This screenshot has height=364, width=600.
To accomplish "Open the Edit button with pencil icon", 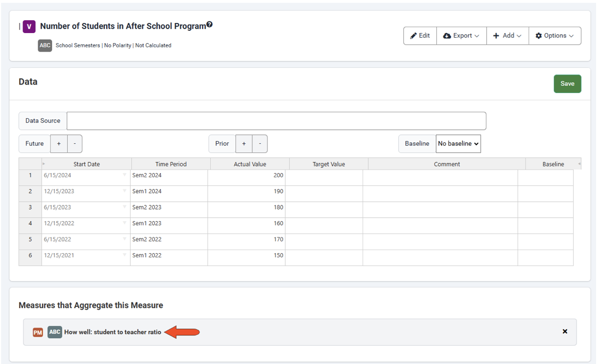I will click(x=420, y=36).
